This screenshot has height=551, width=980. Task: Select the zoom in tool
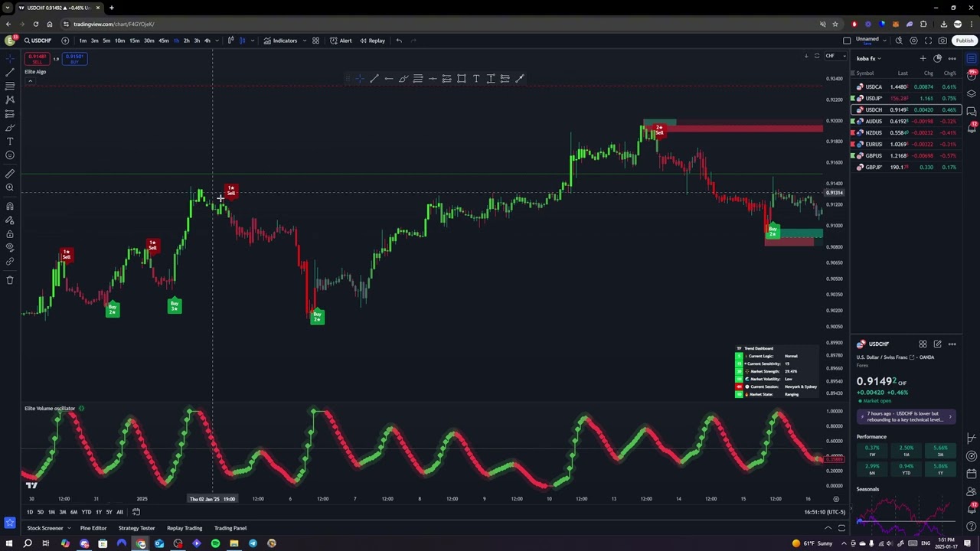pyautogui.click(x=10, y=187)
